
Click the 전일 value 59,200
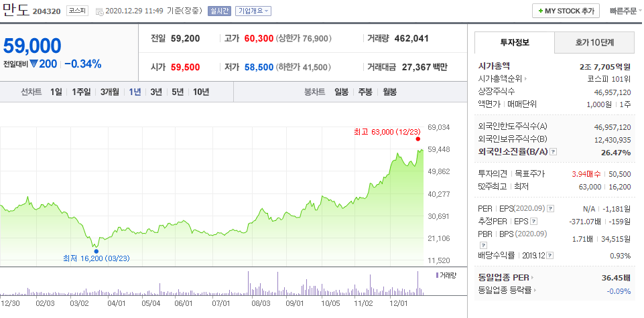click(185, 39)
